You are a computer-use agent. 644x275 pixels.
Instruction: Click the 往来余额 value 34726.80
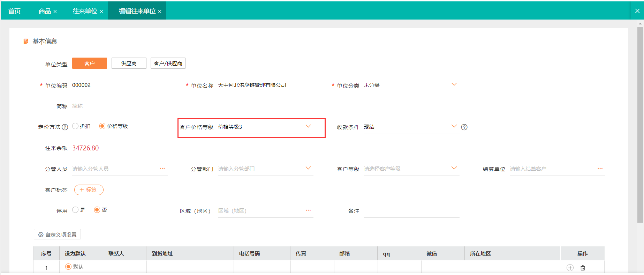point(85,148)
